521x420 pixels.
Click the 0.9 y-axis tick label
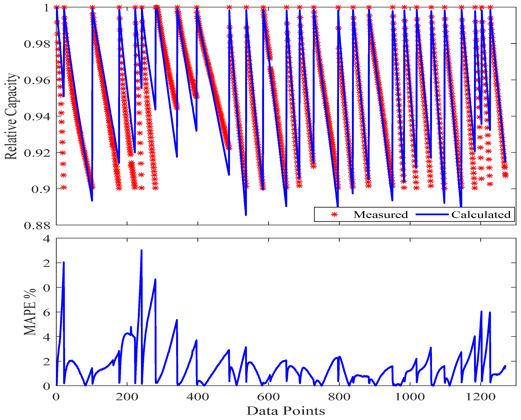click(x=41, y=189)
